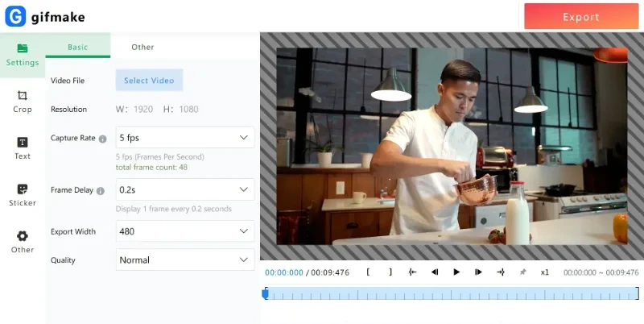644x324 pixels.
Task: Open the Sticker tool panel
Action: point(23,195)
